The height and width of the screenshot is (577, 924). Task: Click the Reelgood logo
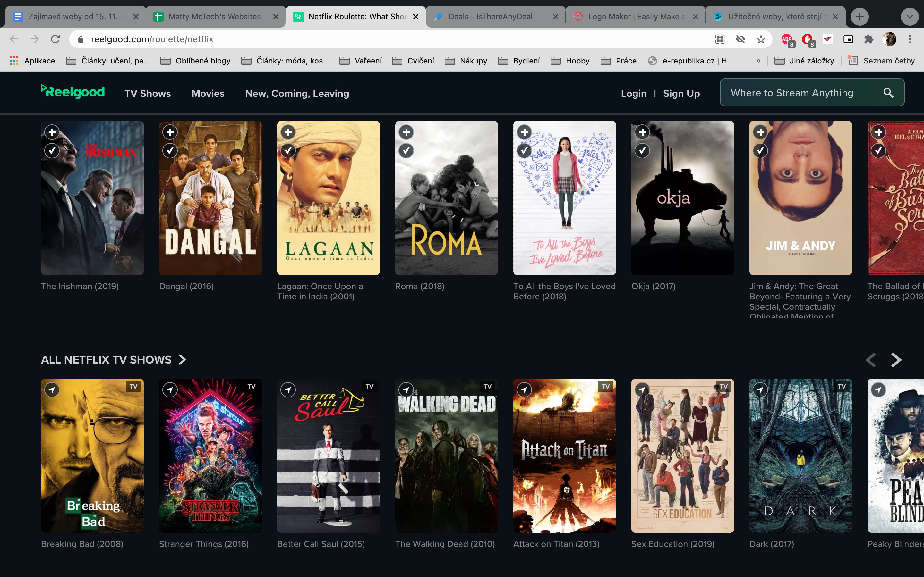tap(73, 92)
